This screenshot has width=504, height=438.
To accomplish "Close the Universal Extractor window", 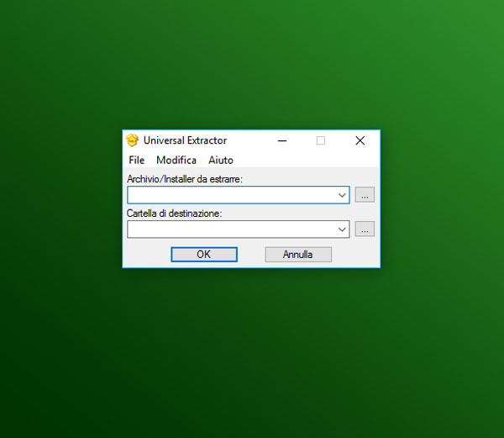I will click(360, 140).
